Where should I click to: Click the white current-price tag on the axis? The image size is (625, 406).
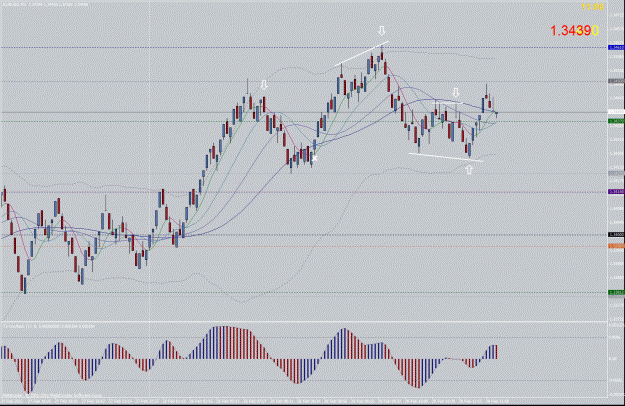coord(616,112)
